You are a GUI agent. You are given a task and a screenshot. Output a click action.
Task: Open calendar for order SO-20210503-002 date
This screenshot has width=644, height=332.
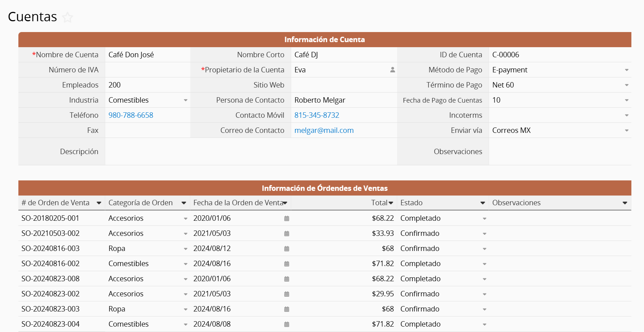coord(287,234)
